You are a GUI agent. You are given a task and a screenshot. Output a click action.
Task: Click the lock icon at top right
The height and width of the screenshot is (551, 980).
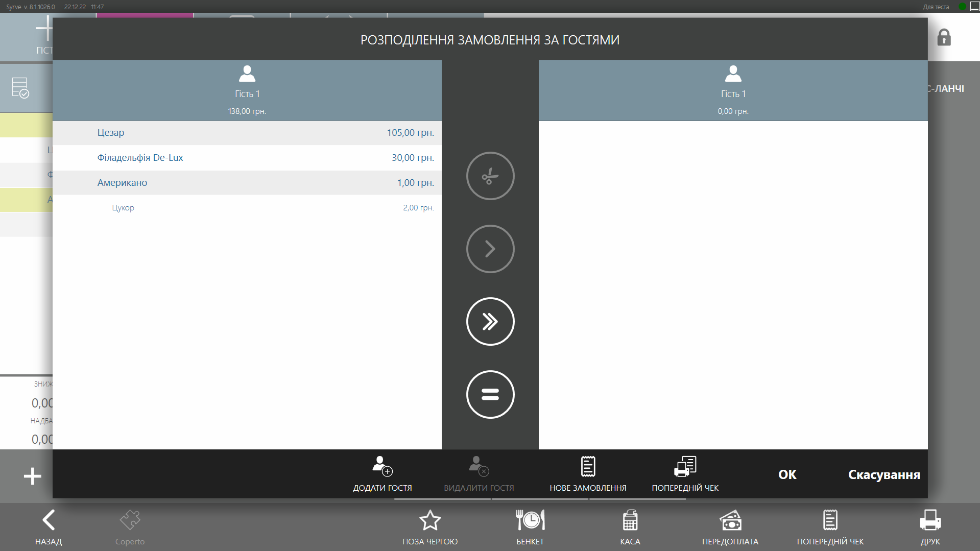[944, 38]
